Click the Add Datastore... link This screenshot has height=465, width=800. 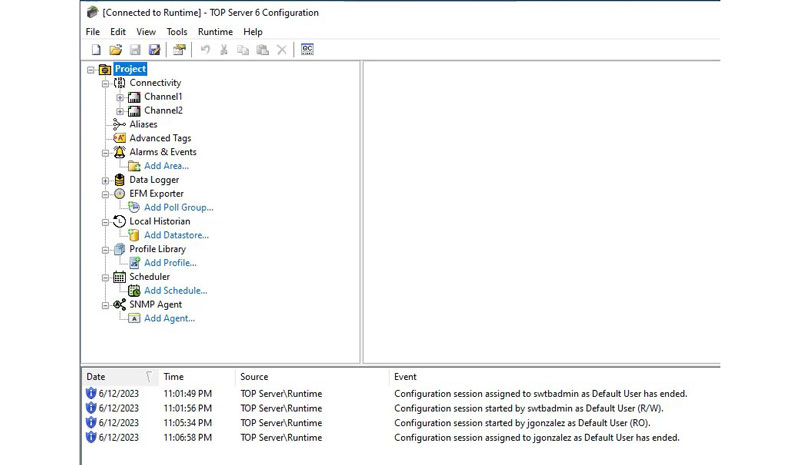[176, 235]
